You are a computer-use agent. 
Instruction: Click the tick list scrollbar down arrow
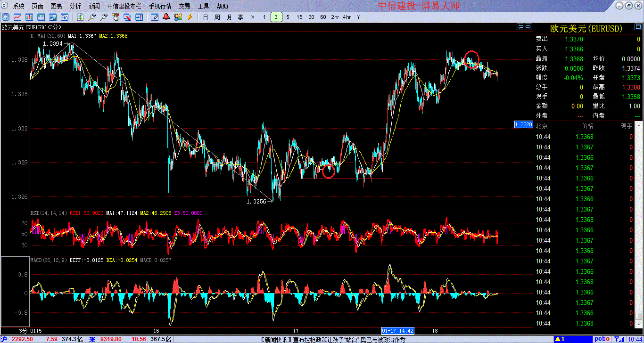tap(639, 325)
